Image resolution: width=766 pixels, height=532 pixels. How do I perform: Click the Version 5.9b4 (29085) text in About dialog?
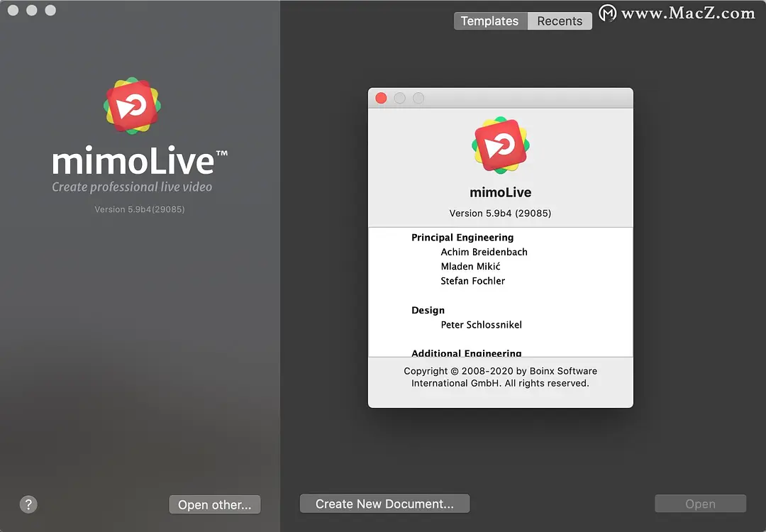pos(500,213)
